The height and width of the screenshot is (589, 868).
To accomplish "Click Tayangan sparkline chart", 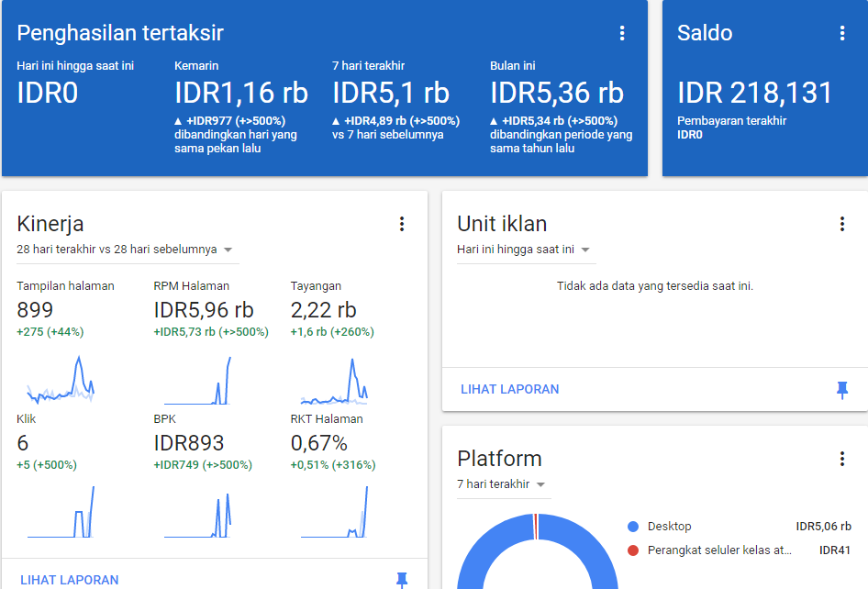I will coord(334,381).
